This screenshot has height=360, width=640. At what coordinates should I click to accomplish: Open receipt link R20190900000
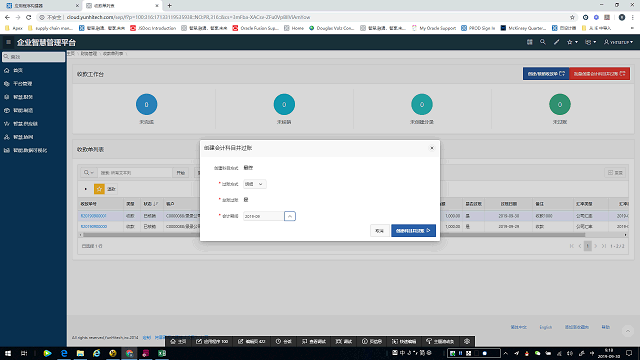pos(93,227)
